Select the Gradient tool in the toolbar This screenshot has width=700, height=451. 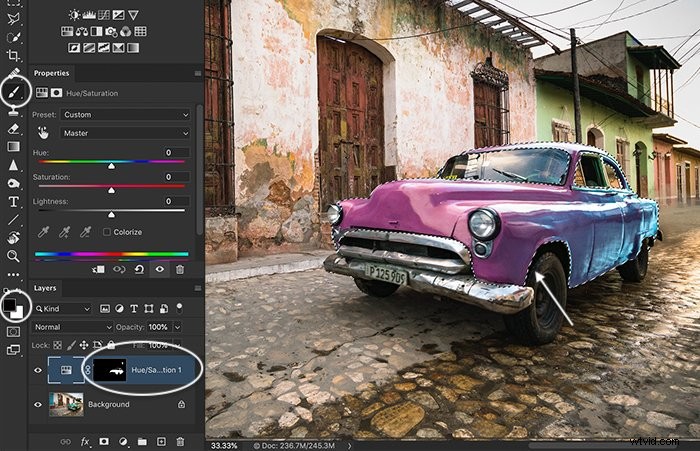tap(13, 146)
